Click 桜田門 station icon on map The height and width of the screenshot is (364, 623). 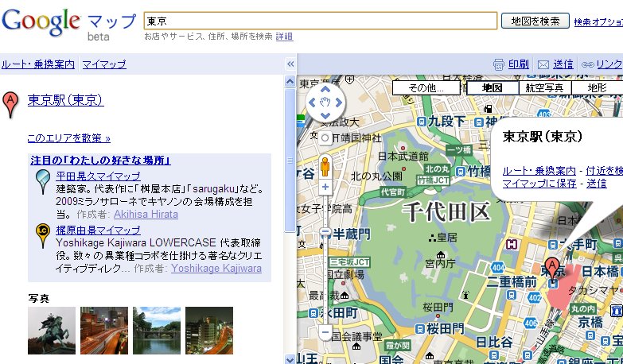[421, 329]
